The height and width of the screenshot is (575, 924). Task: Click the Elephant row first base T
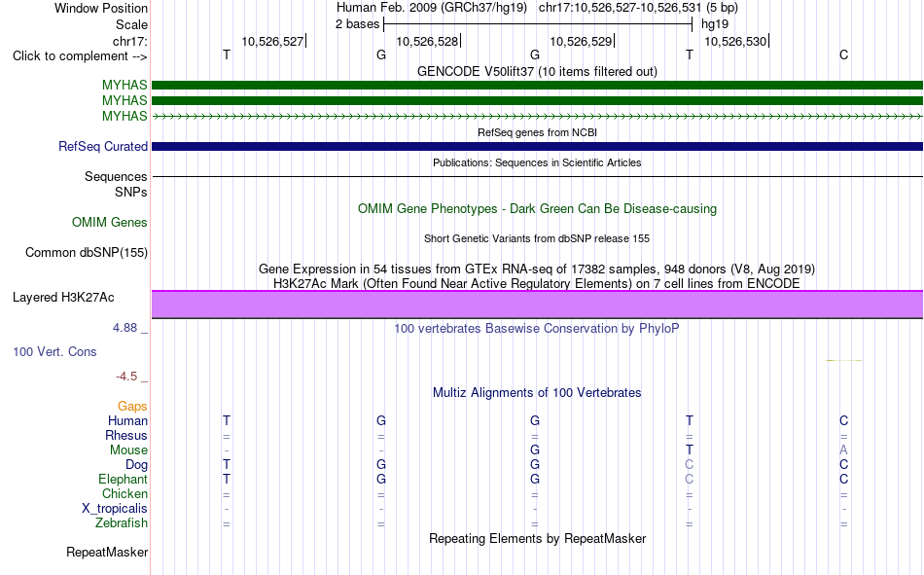(227, 479)
